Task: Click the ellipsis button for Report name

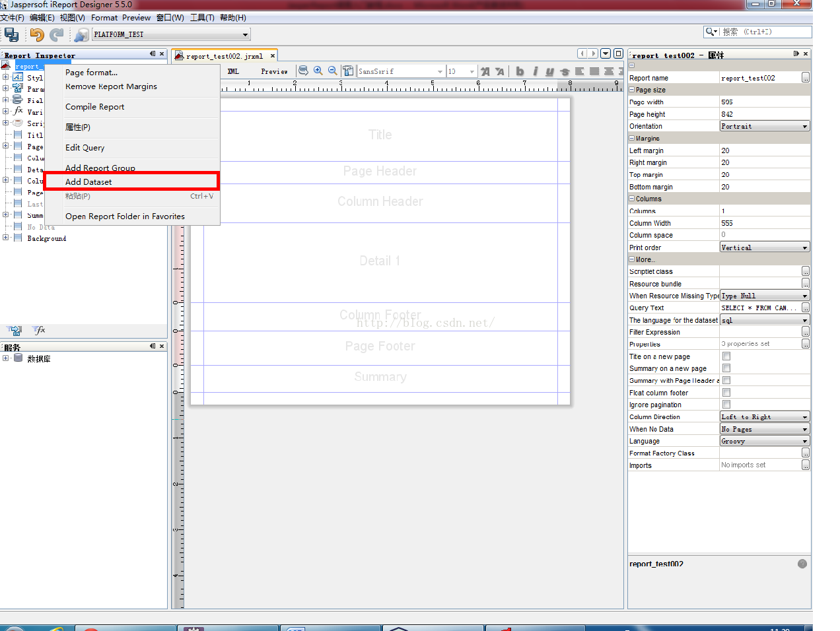Action: pyautogui.click(x=806, y=78)
